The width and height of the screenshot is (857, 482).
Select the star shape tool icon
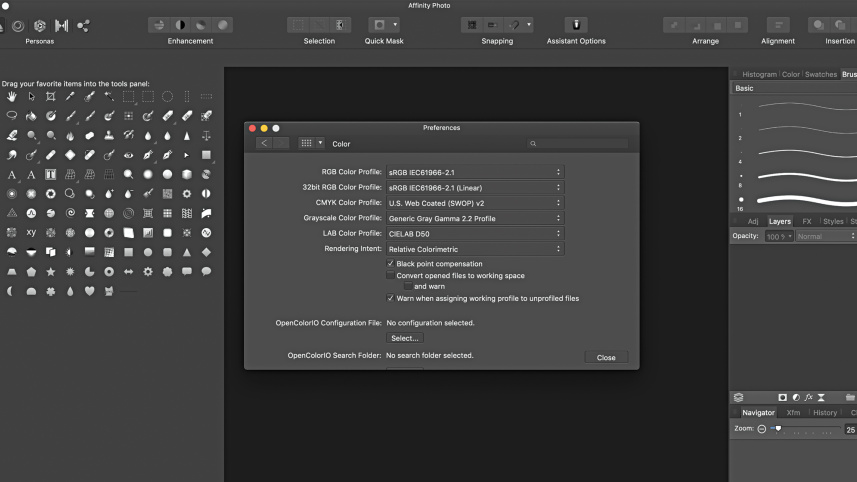(51, 272)
